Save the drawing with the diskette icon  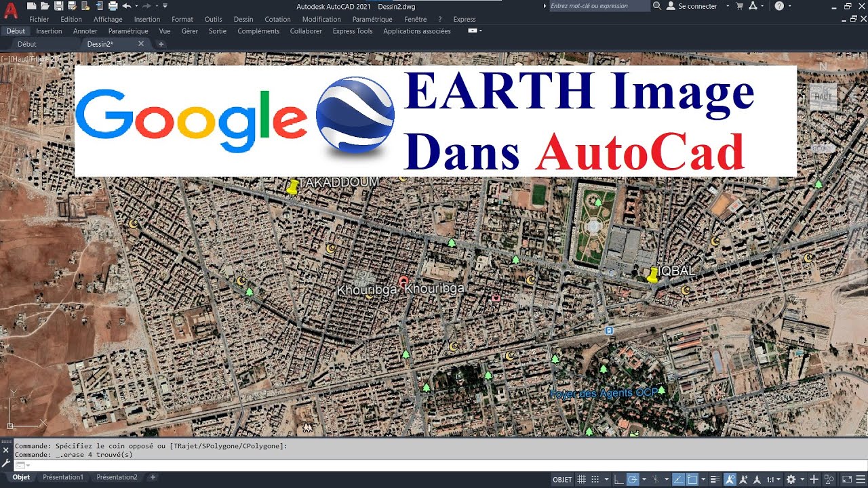58,6
